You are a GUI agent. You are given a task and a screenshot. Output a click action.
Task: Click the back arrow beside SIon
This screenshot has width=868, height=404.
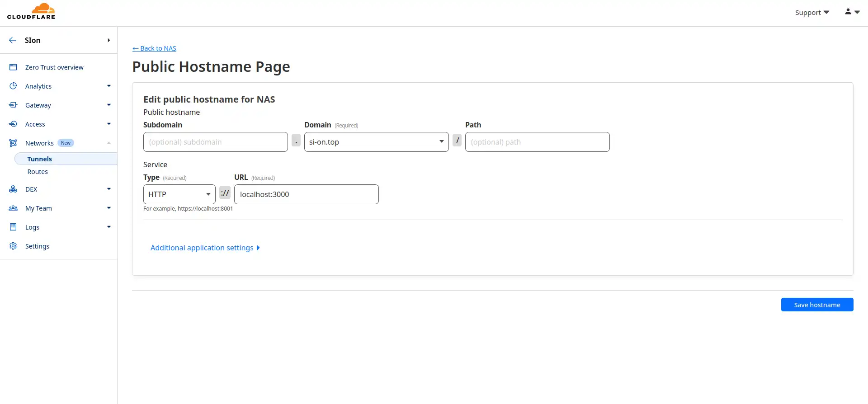point(13,40)
